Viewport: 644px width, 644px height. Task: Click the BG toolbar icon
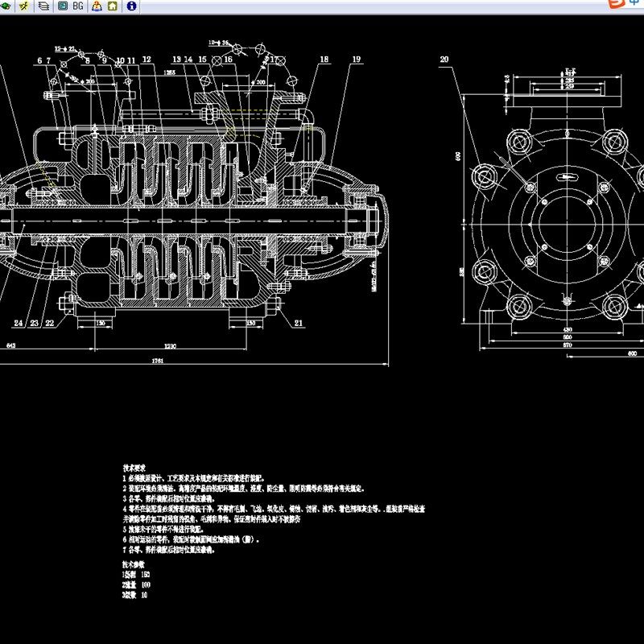pos(77,6)
